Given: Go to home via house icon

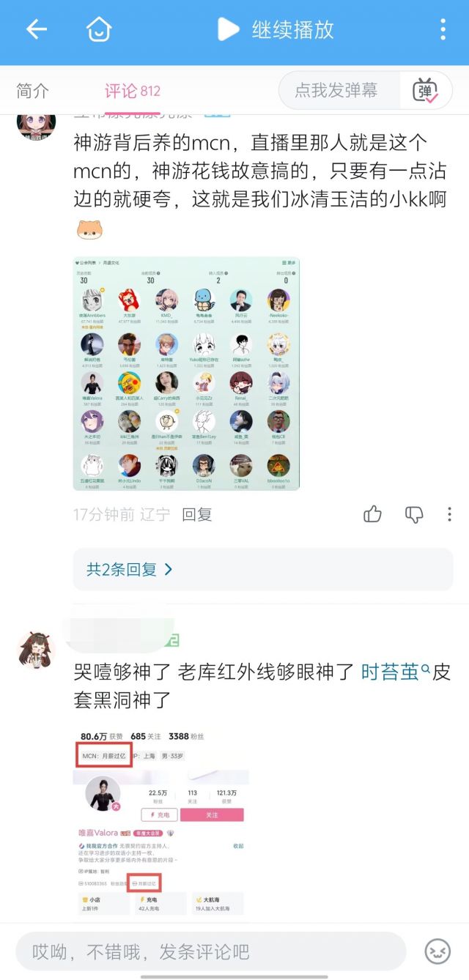Looking at the screenshot, I should click(x=99, y=29).
